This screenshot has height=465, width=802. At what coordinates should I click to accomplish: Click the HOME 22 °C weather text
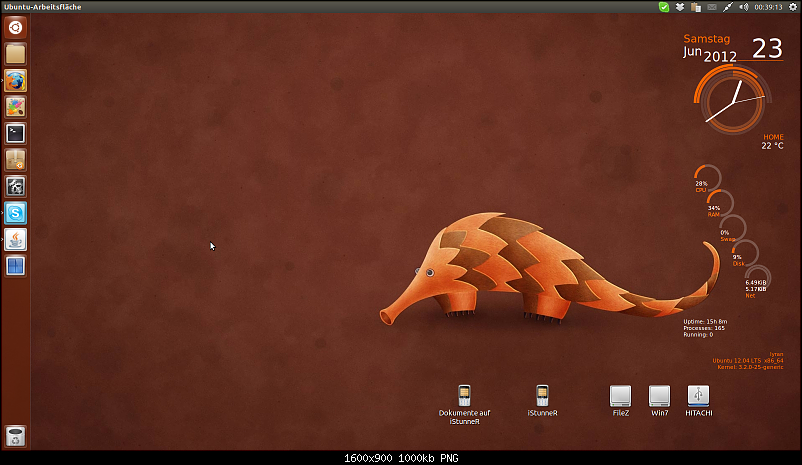772,141
